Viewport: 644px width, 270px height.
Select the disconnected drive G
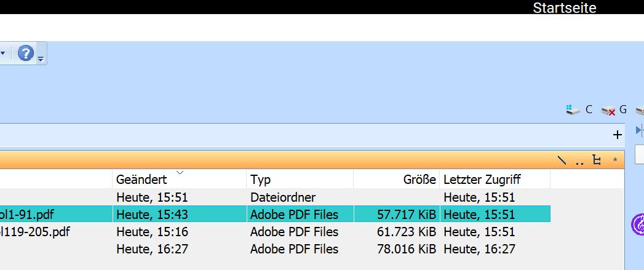[x=613, y=109]
